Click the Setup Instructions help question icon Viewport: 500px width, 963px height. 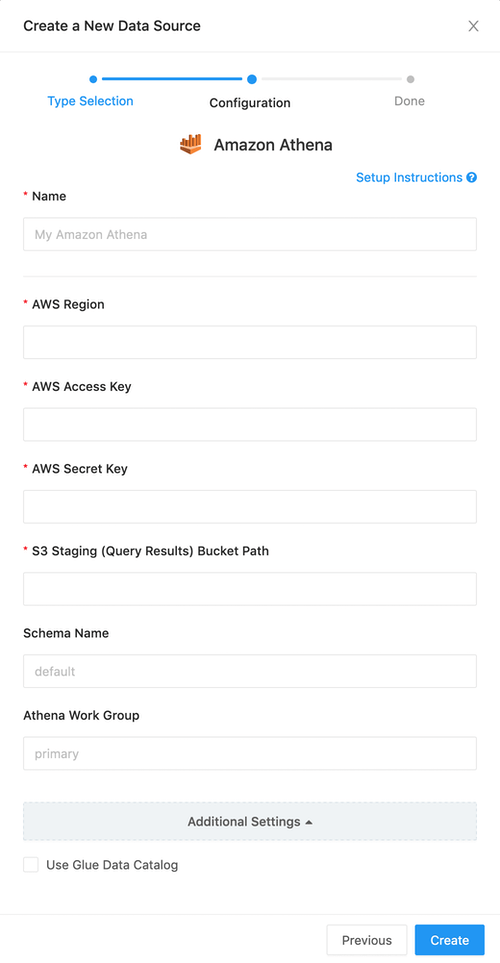coord(472,177)
